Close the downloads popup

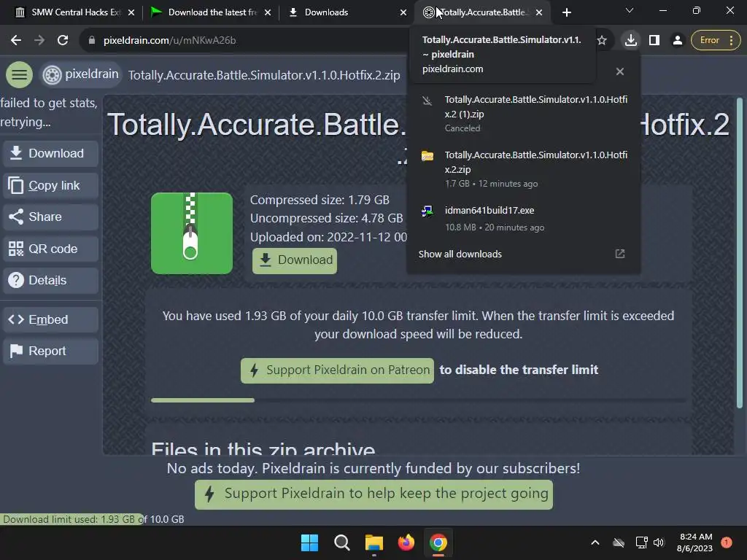(620, 71)
